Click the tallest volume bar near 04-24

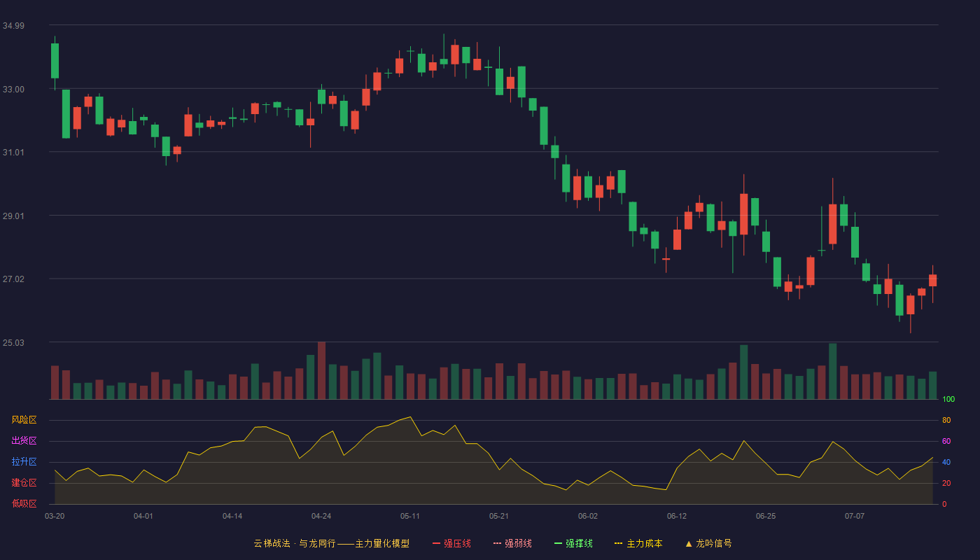click(321, 370)
